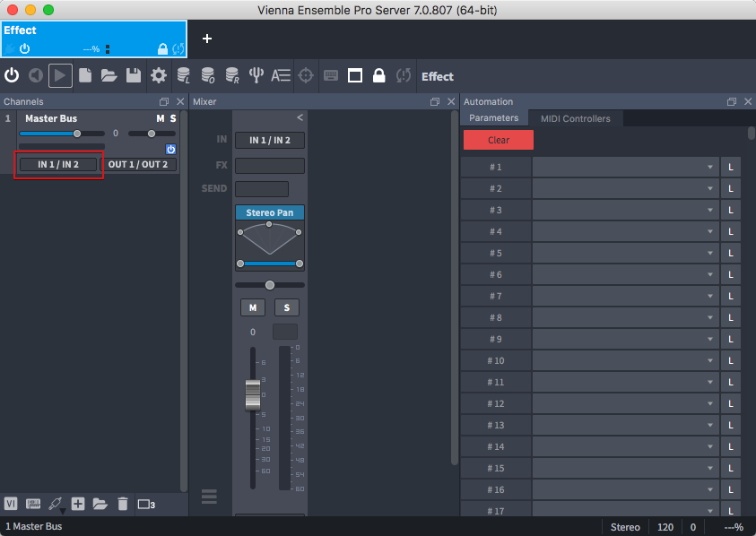Image resolution: width=756 pixels, height=536 pixels.
Task: Add a new instance with plus button
Action: click(x=207, y=39)
